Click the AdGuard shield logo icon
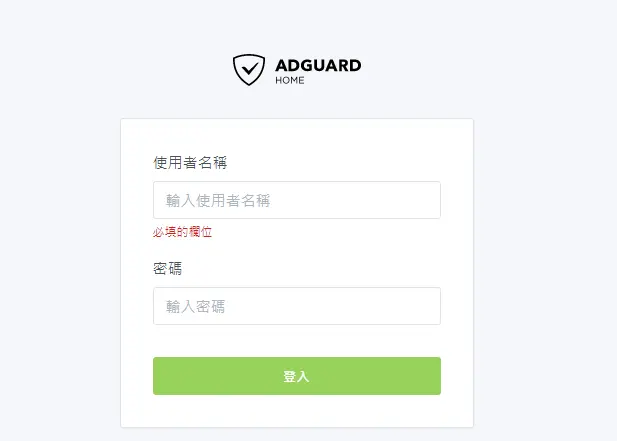 [249, 70]
